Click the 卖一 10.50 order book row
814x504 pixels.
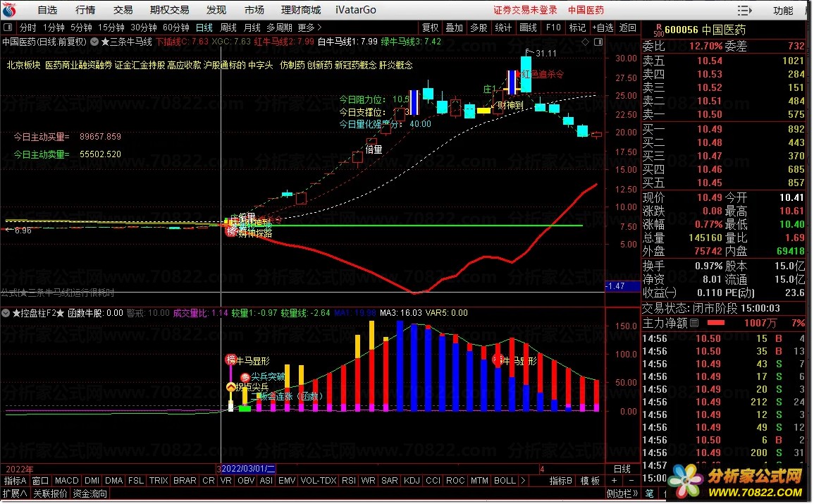click(x=723, y=114)
